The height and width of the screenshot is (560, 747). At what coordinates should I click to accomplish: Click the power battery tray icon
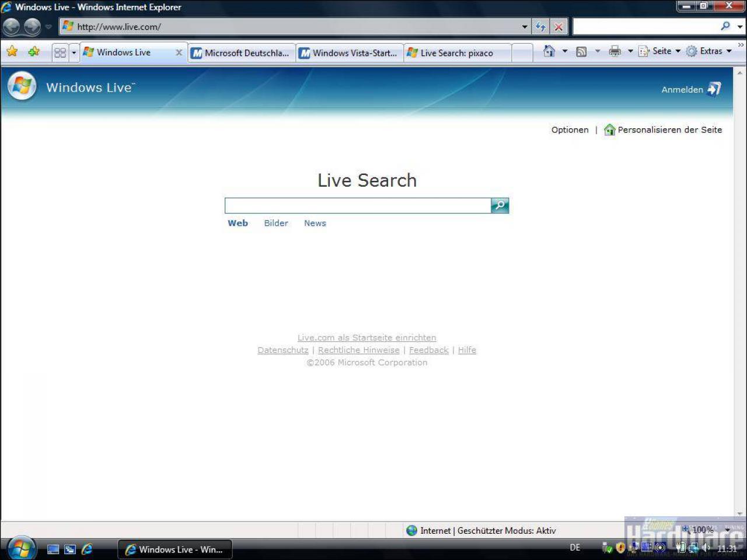click(x=680, y=548)
